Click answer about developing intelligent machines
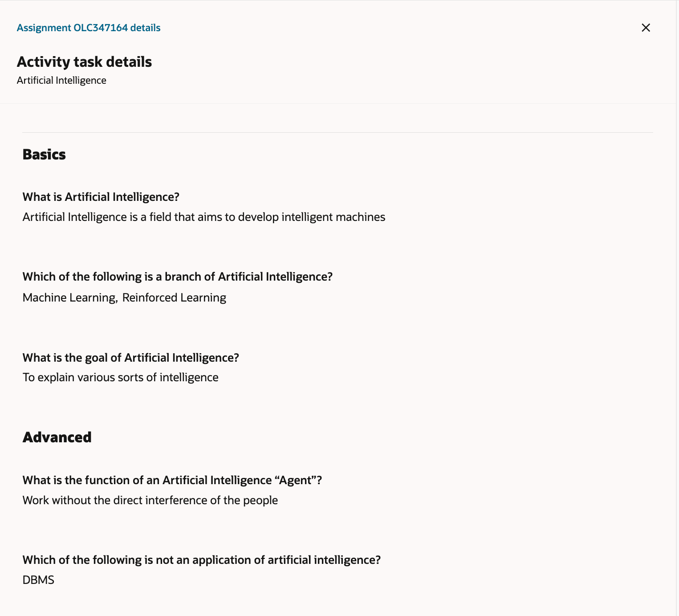This screenshot has width=679, height=616. coord(204,217)
